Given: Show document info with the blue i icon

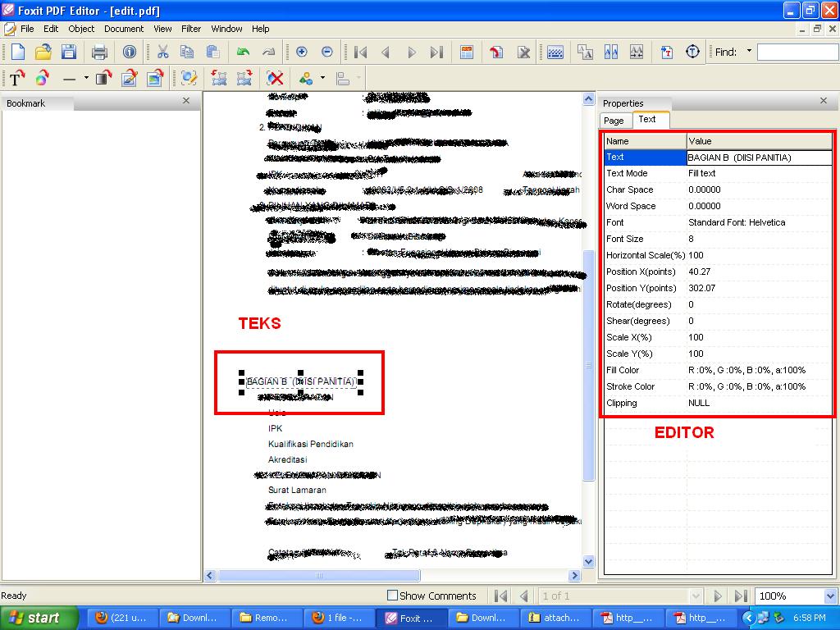Looking at the screenshot, I should click(x=129, y=52).
